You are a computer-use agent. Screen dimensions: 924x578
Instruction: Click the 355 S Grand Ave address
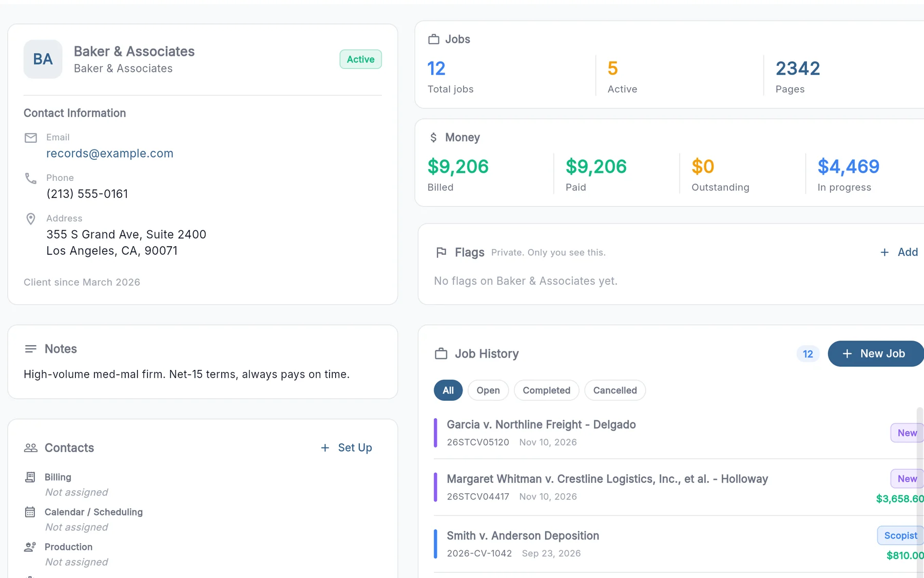[x=126, y=243]
